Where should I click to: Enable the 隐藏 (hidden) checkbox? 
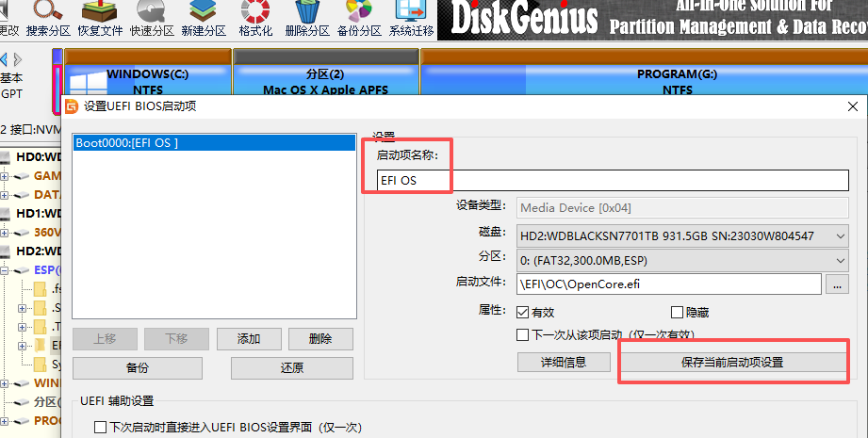click(677, 313)
